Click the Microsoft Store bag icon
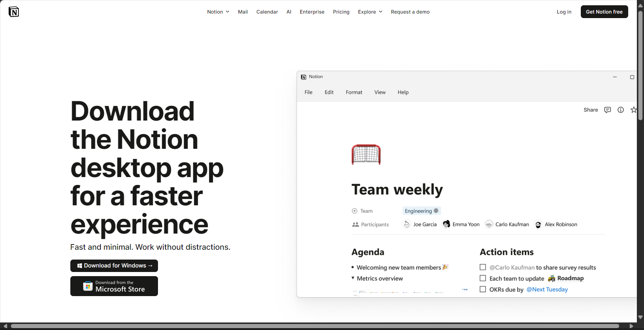This screenshot has width=644, height=330. 88,286
